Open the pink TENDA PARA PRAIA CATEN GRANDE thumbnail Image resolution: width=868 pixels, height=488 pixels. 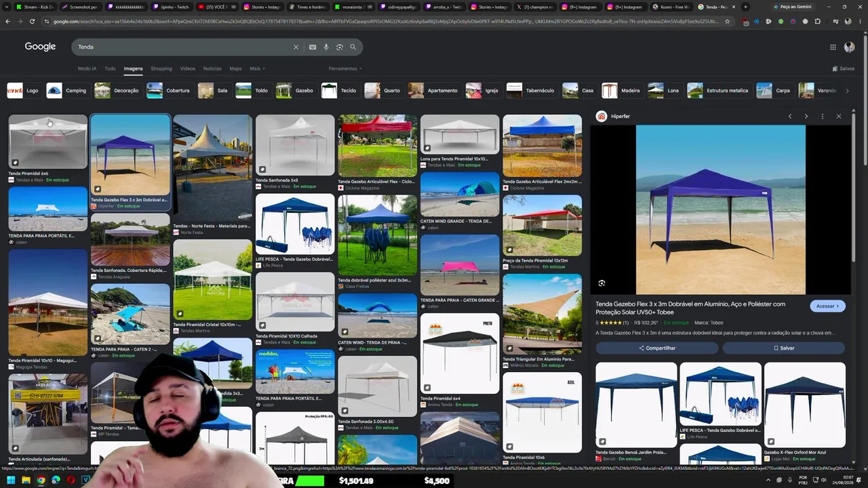coord(460,265)
